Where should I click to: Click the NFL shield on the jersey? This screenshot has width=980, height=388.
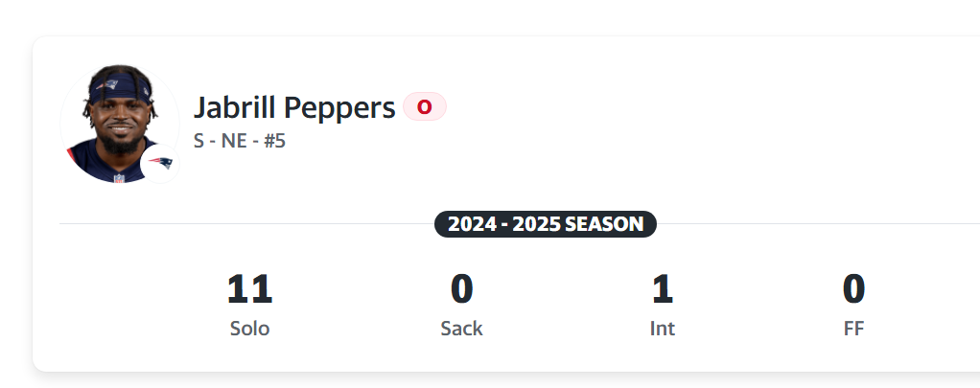pyautogui.click(x=119, y=178)
